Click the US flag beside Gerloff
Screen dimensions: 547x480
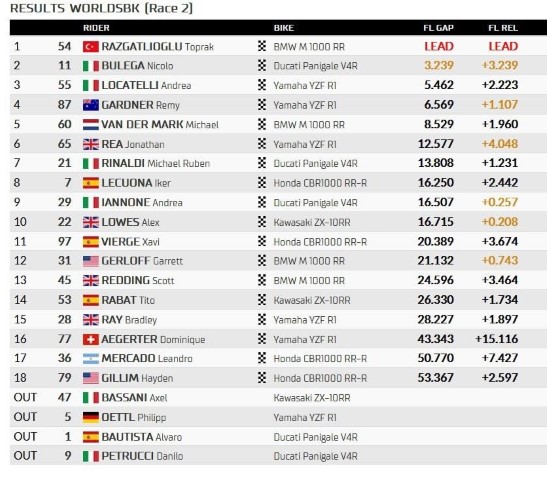click(91, 261)
